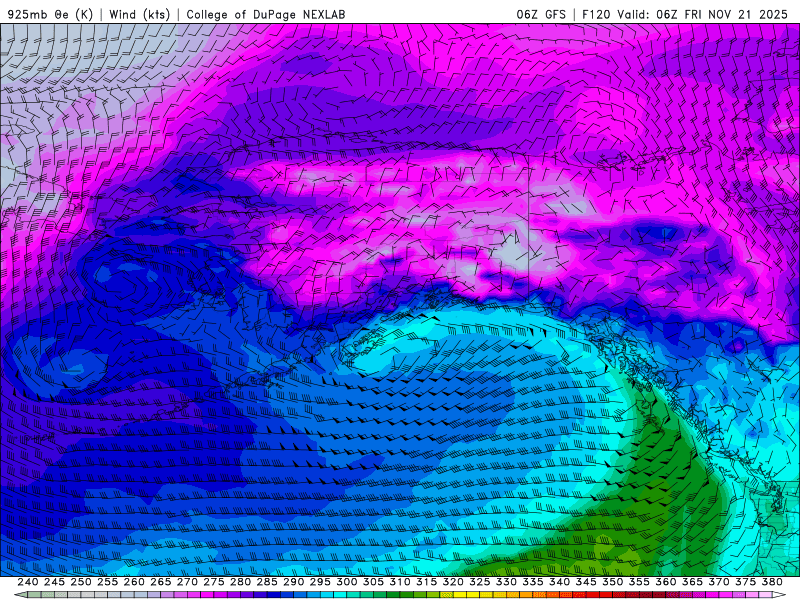Select the 380 value on color scale
The height and width of the screenshot is (600, 800).
(x=772, y=582)
